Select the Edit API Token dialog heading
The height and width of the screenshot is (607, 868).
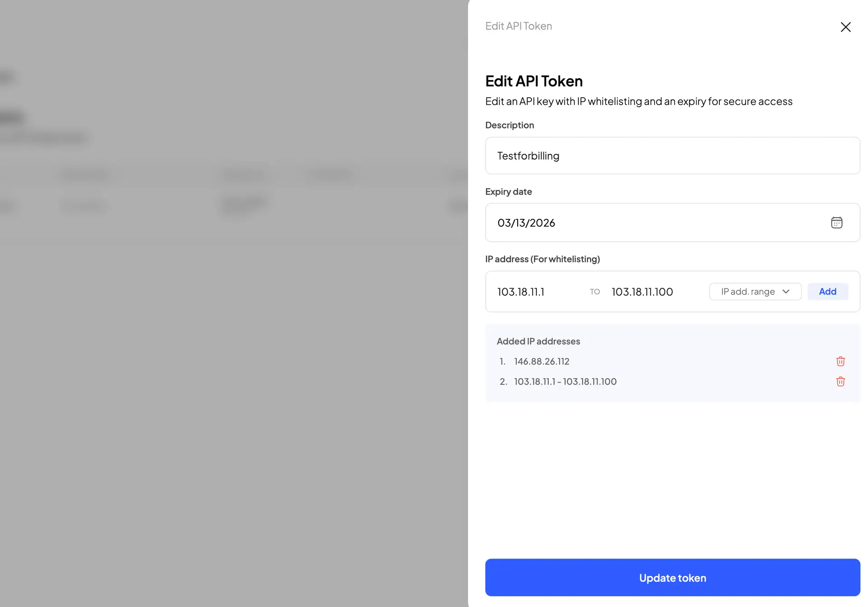click(533, 81)
